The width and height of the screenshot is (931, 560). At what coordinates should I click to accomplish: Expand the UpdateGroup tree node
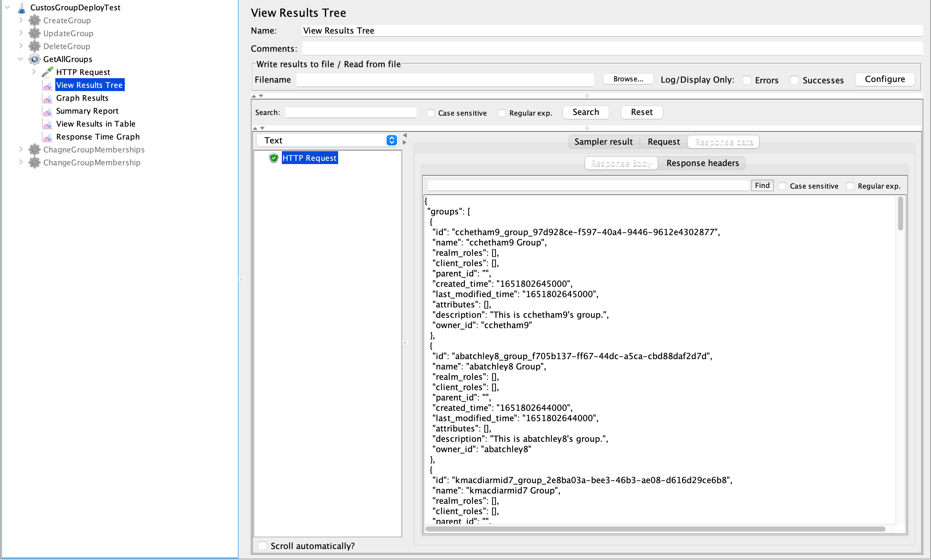point(21,33)
